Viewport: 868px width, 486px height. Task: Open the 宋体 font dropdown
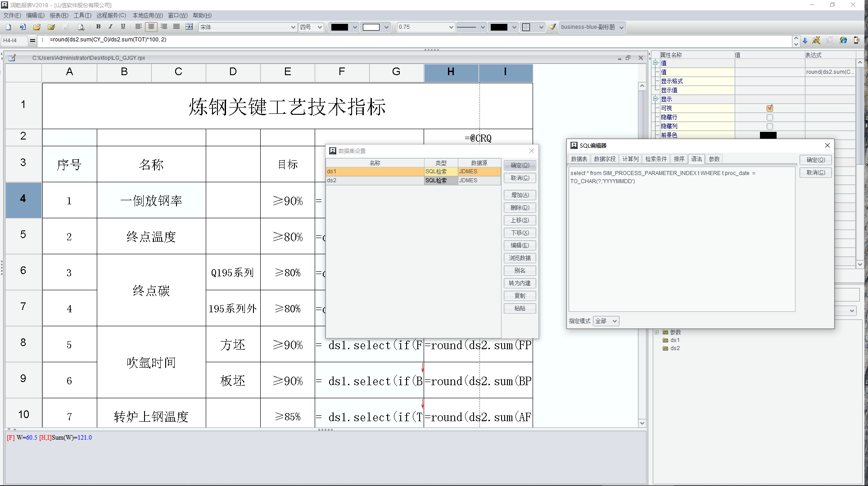pyautogui.click(x=293, y=27)
